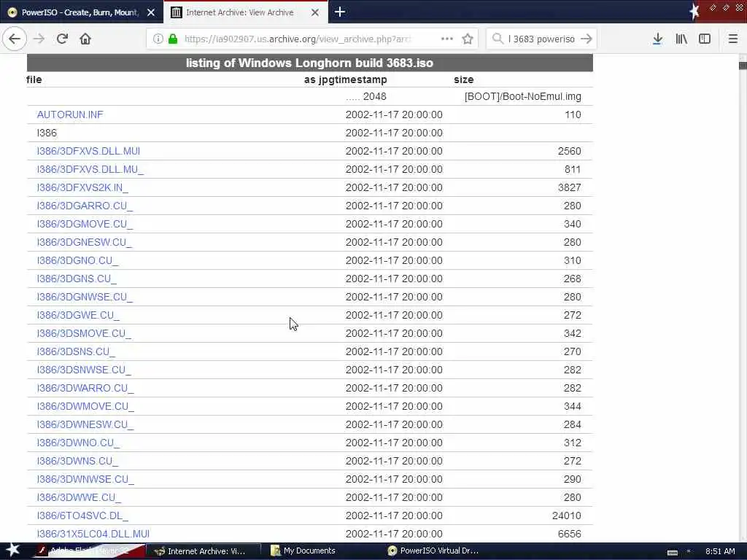The height and width of the screenshot is (560, 747).
Task: Open I386/3DWNWSE.CU_ link
Action: 85,479
